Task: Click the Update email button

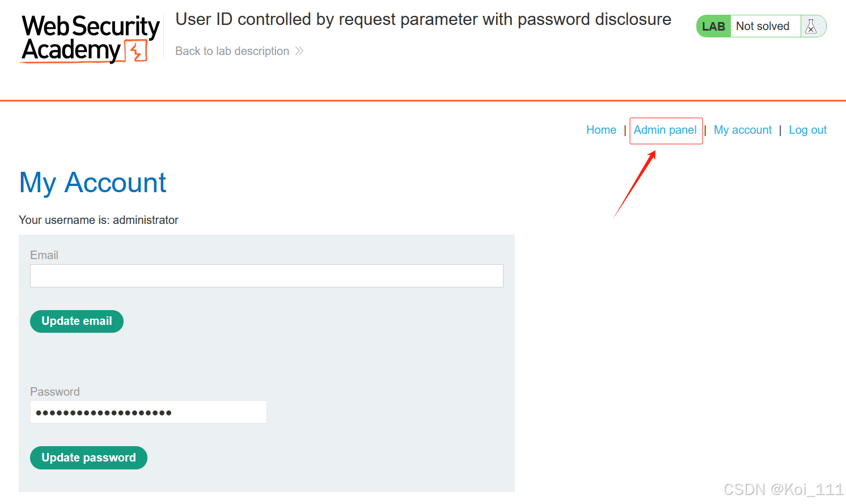Action: (x=77, y=321)
